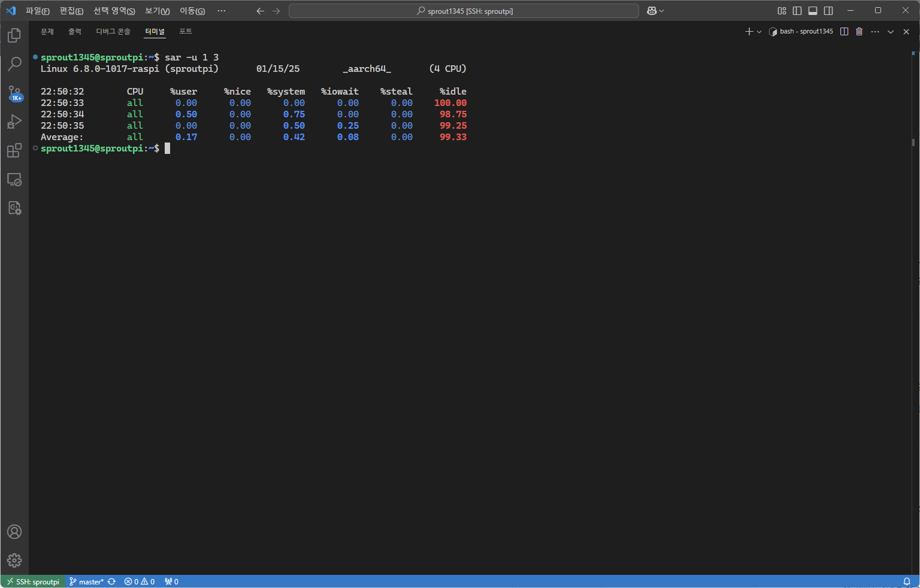Viewport: 920px width, 588px height.
Task: Click the %system value 0.75
Action: 294,114
